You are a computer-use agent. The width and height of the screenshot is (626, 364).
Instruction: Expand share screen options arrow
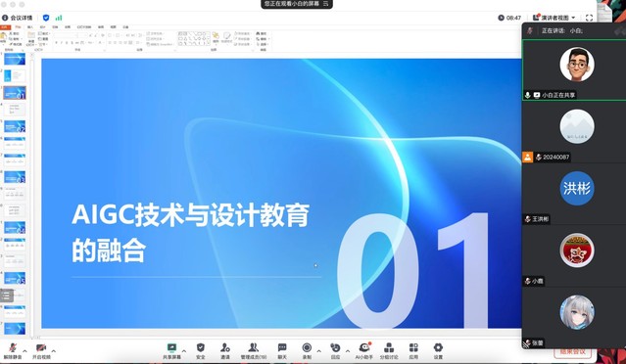tap(184, 351)
